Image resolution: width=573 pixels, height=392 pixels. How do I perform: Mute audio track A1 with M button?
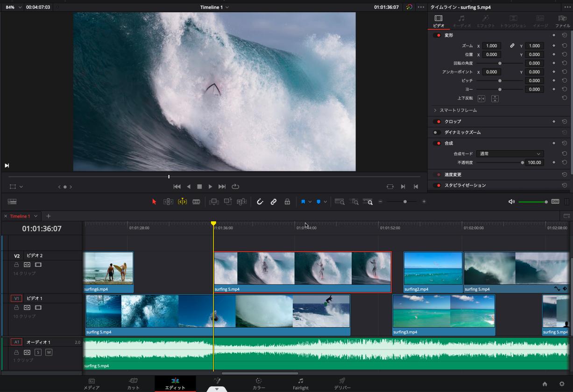point(49,352)
